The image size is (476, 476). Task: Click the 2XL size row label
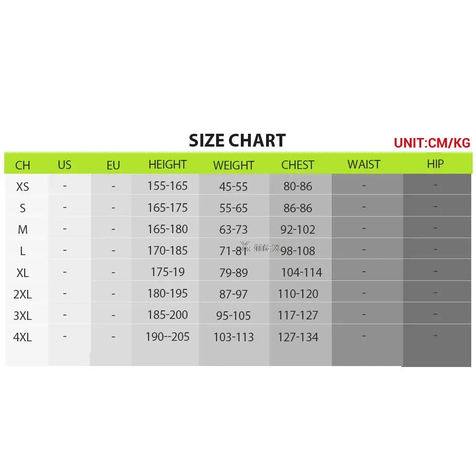tap(22, 294)
